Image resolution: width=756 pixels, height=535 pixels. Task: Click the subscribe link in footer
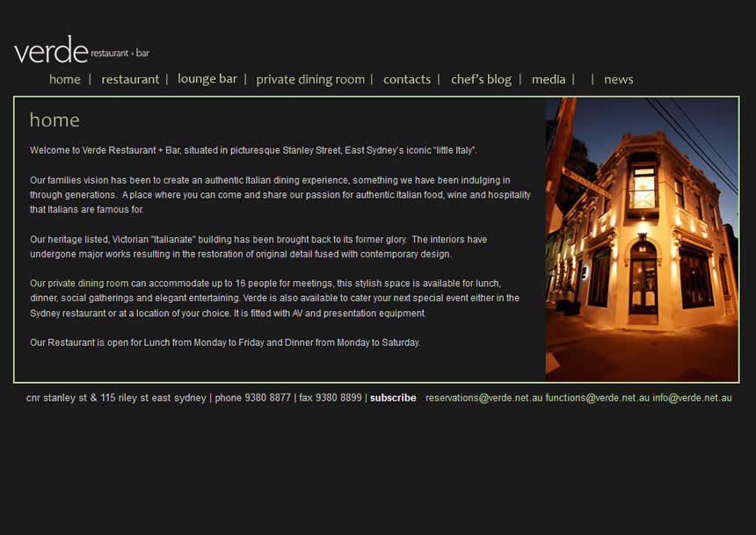[x=393, y=398]
